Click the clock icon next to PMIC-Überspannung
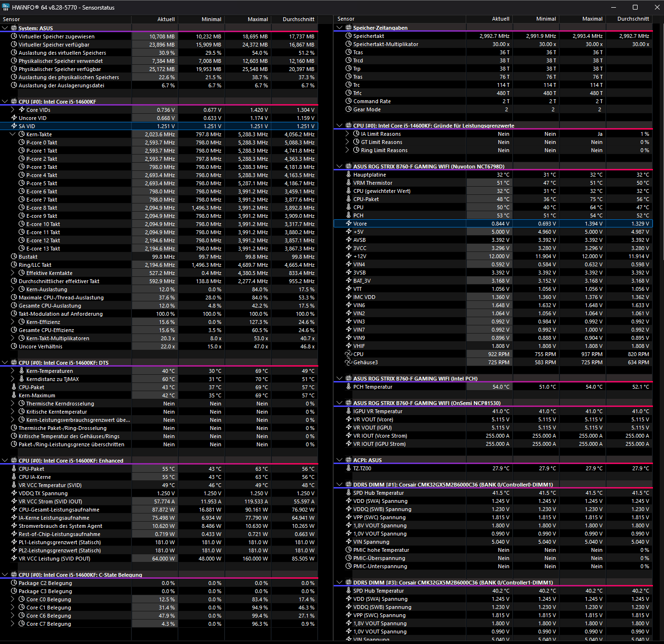 tap(349, 558)
